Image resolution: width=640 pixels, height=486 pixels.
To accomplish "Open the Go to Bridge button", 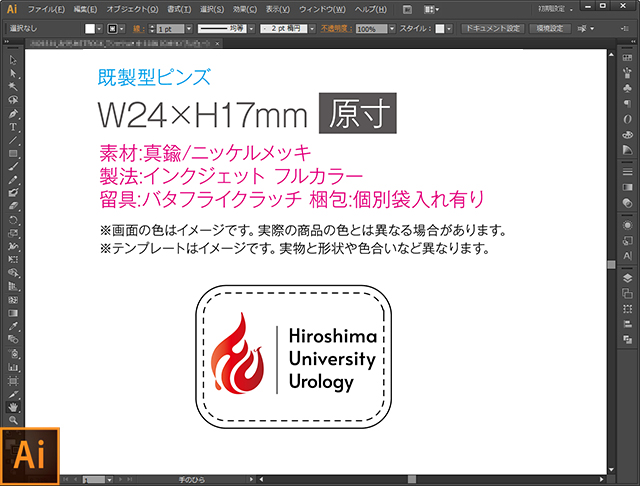I will 407,9.
